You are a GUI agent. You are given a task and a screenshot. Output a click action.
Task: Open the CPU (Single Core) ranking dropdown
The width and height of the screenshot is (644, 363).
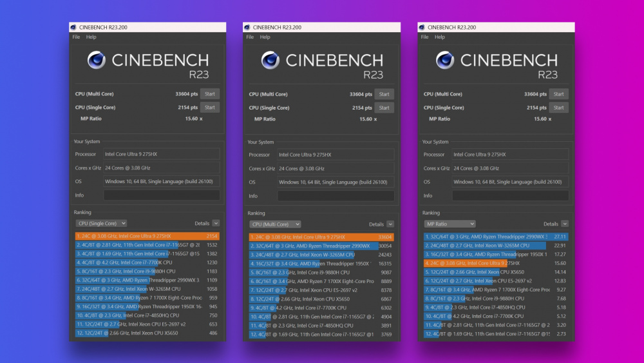(101, 223)
